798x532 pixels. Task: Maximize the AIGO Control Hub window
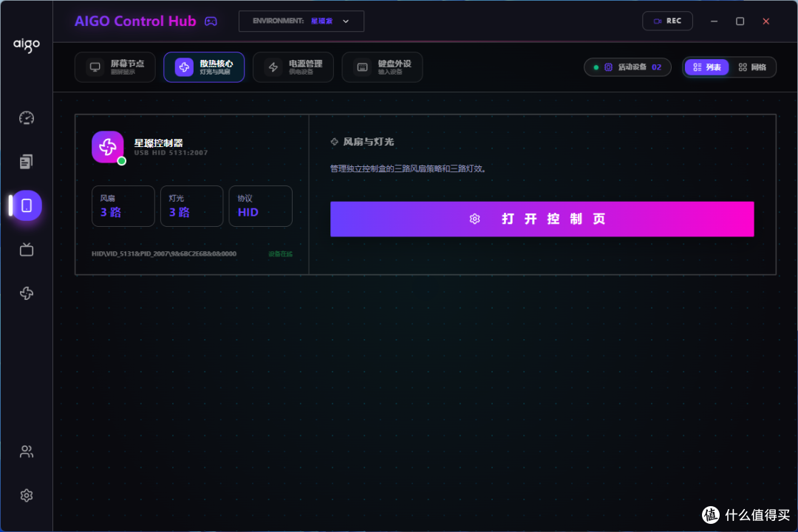740,21
